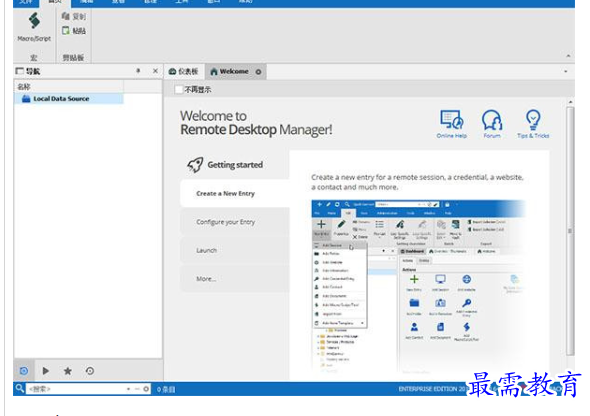
Task: Show opened sessions with the play icon
Action: pos(46,371)
